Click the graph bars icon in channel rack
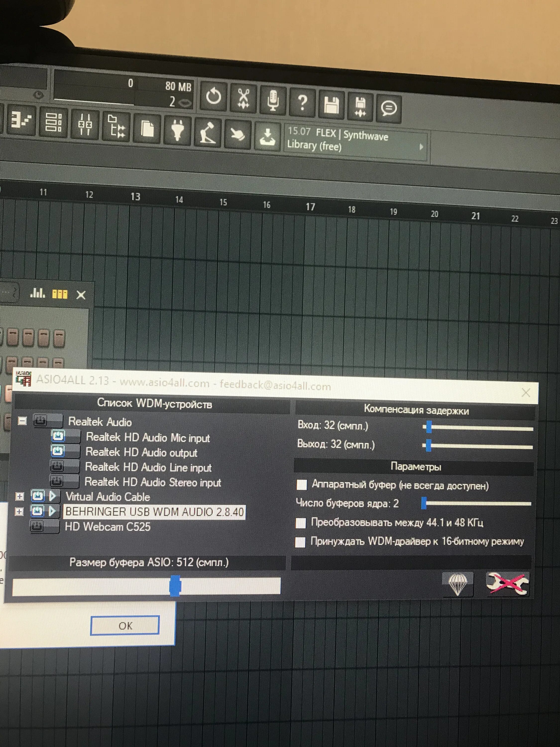This screenshot has height=747, width=560. [x=38, y=293]
